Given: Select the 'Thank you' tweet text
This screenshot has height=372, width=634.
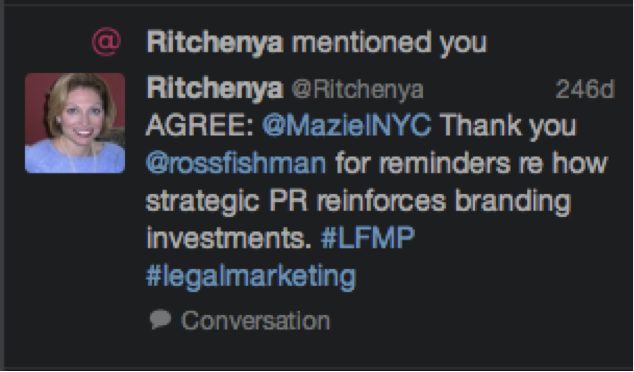Looking at the screenshot, I should coord(508,126).
